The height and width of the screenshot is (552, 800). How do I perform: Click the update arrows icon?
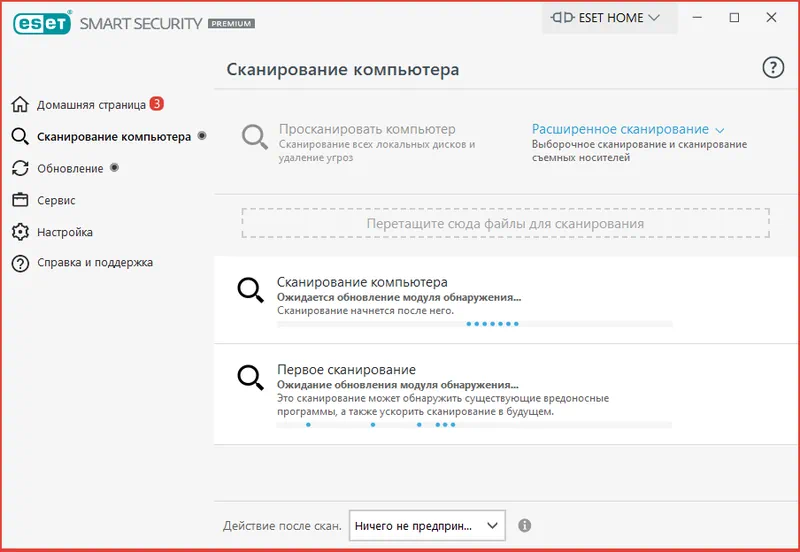point(20,168)
